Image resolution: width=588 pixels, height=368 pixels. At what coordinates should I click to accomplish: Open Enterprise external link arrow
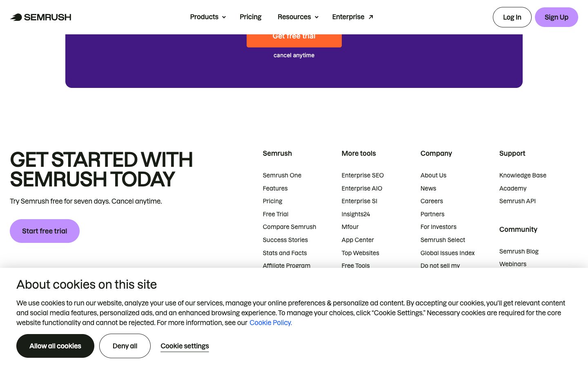point(371,17)
